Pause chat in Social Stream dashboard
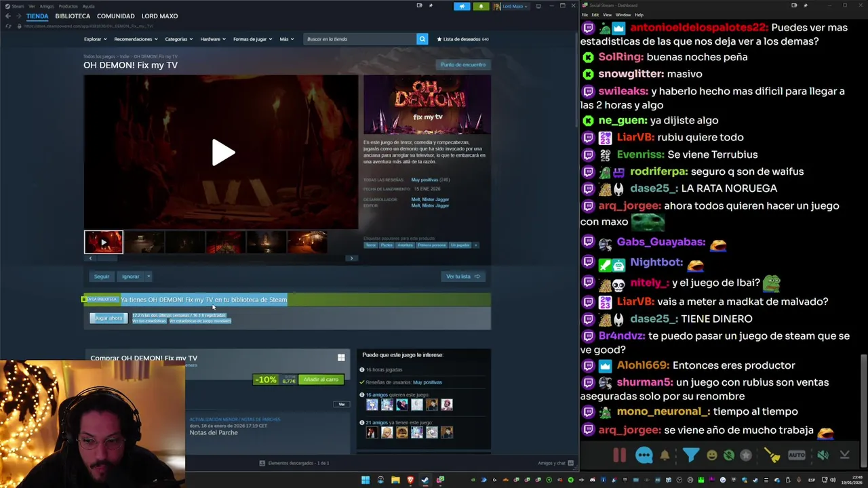Image resolution: width=868 pixels, height=488 pixels. tap(619, 455)
